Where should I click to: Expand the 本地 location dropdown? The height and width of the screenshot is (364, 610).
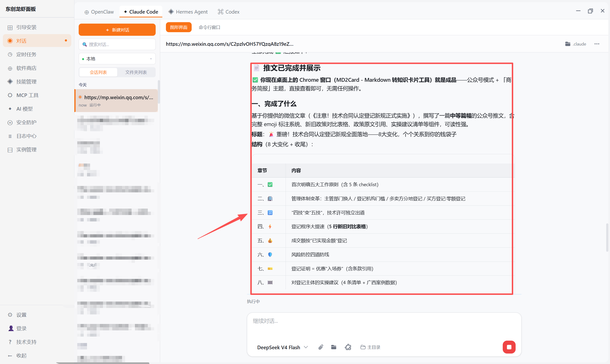click(x=117, y=59)
